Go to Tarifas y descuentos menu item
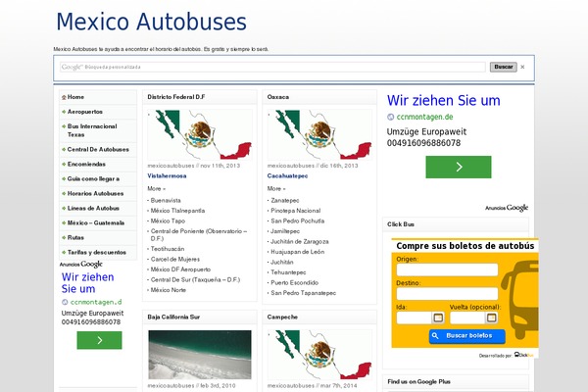Screen dimensions: 588x392 (97, 252)
